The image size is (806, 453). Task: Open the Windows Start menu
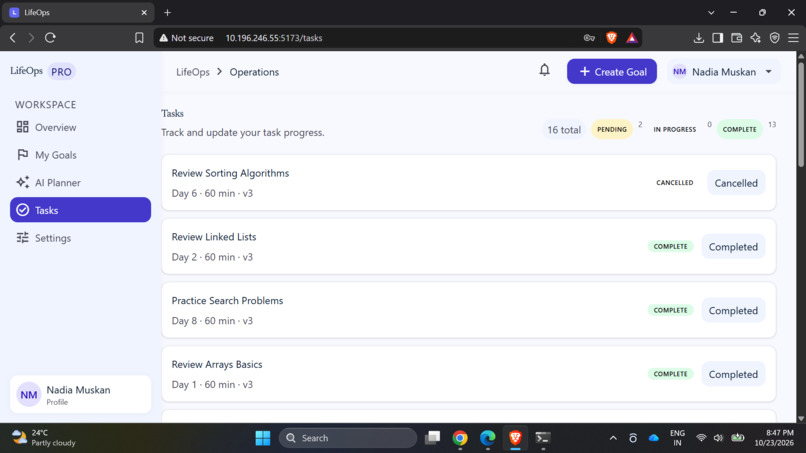click(263, 438)
